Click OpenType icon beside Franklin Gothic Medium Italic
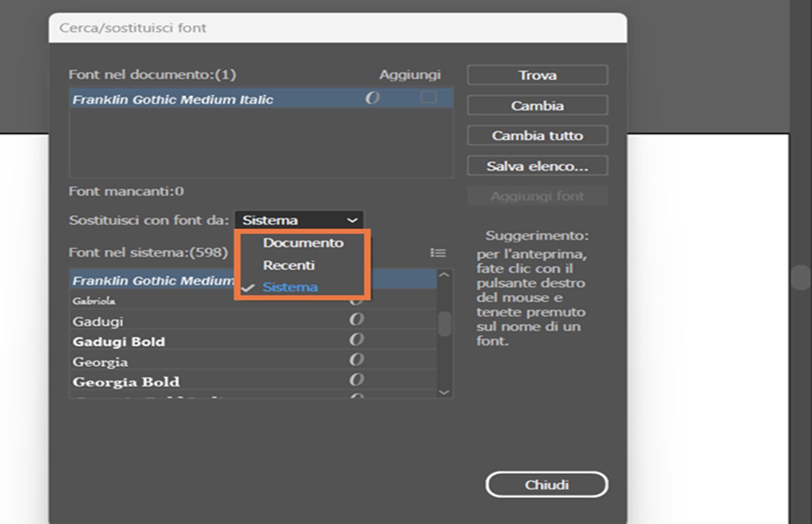Viewport: 812px width, 524px height. 373,98
